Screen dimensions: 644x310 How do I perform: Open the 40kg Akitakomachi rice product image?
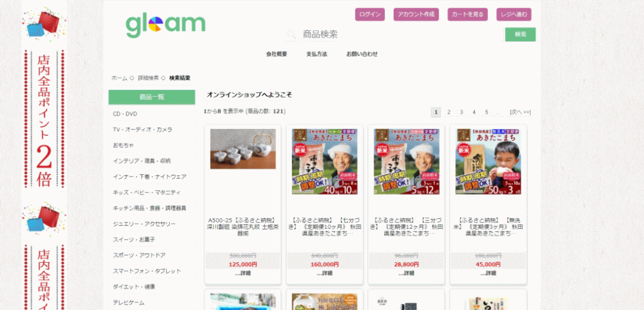point(325,162)
